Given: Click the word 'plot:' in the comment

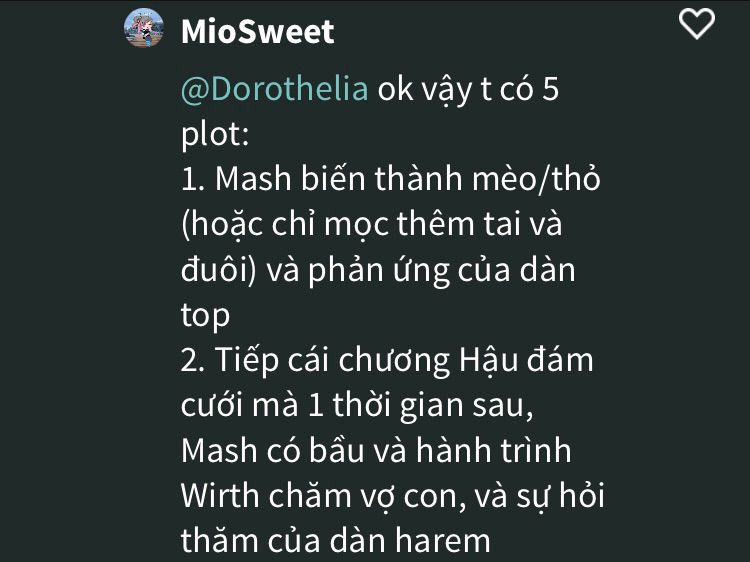Looking at the screenshot, I should click(x=215, y=135).
